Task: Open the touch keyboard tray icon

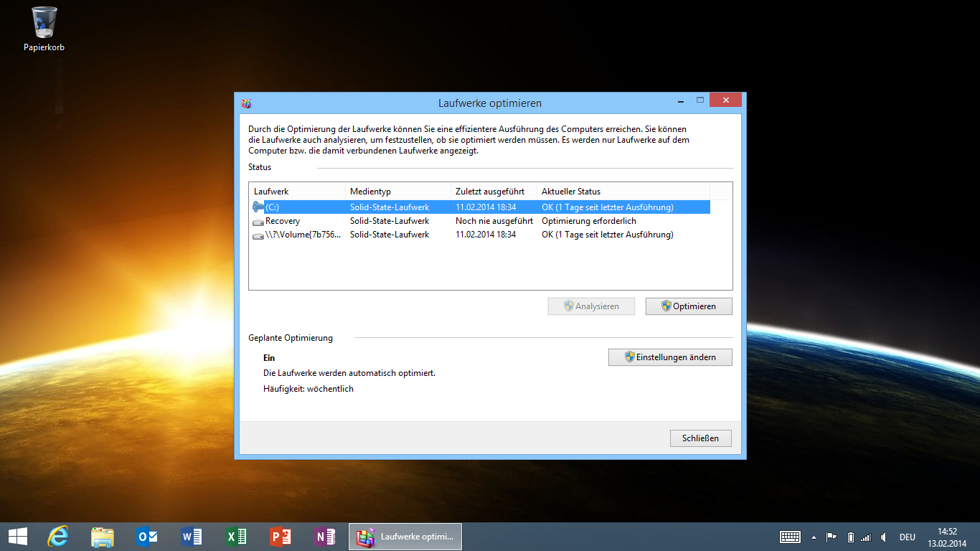Action: tap(791, 537)
